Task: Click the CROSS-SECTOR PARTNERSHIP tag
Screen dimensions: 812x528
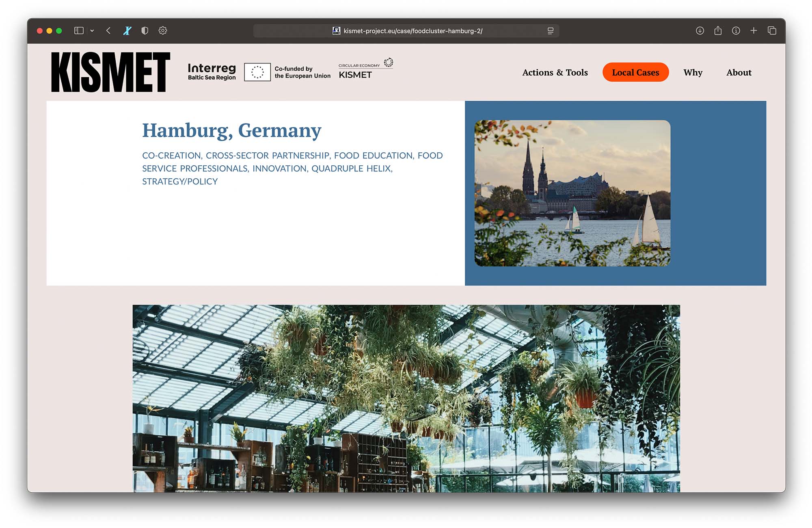Action: pos(268,156)
